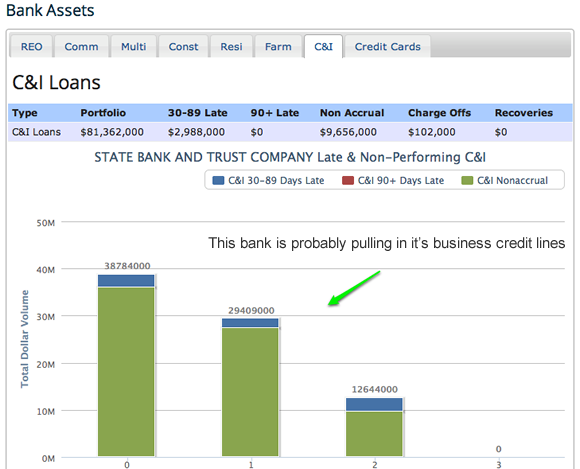Image resolution: width=580 pixels, height=469 pixels.
Task: Click the Non Accrual column header
Action: (x=352, y=113)
